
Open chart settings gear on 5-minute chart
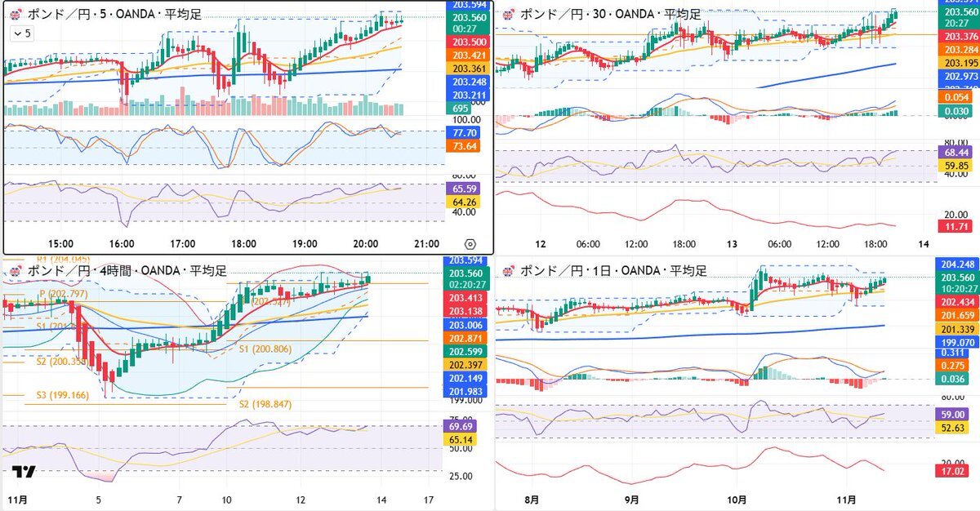(x=470, y=243)
